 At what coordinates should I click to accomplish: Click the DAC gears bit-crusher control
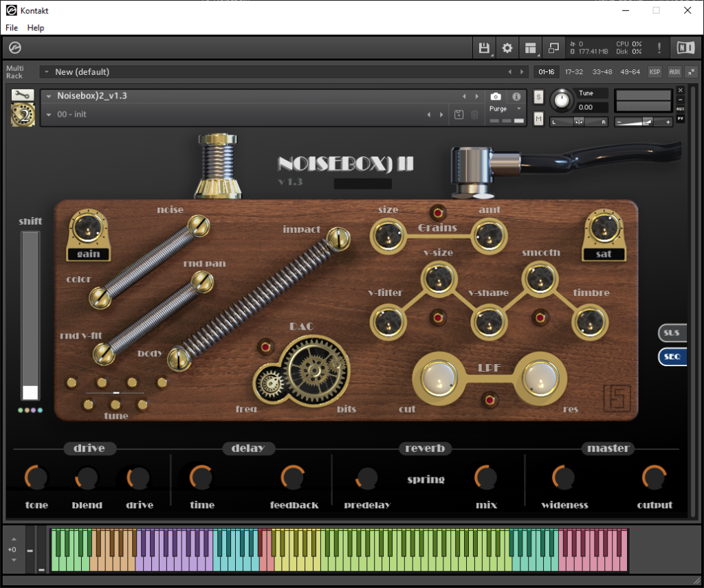tap(301, 371)
